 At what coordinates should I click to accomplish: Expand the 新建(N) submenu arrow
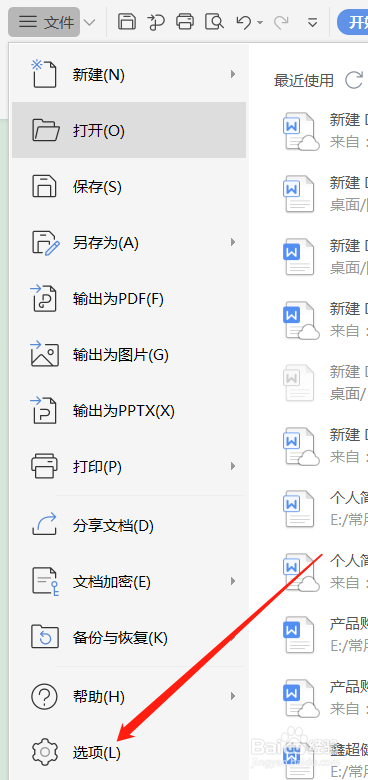(232, 74)
